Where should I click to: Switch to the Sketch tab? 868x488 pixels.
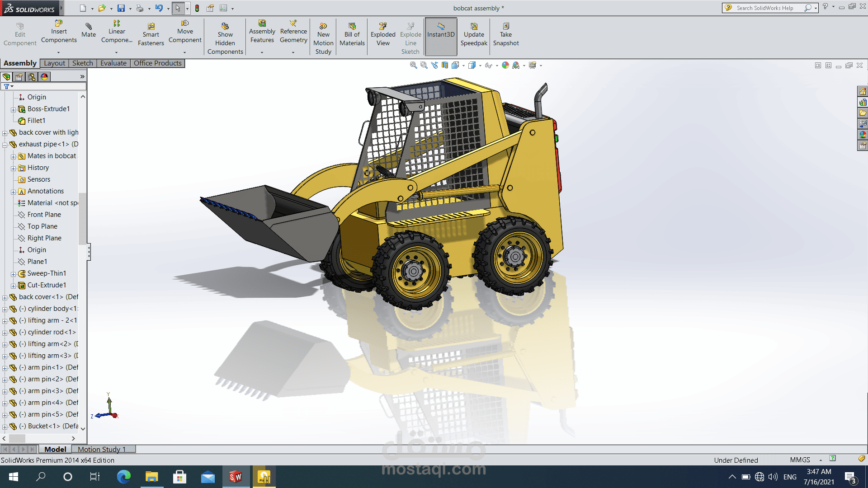(83, 63)
